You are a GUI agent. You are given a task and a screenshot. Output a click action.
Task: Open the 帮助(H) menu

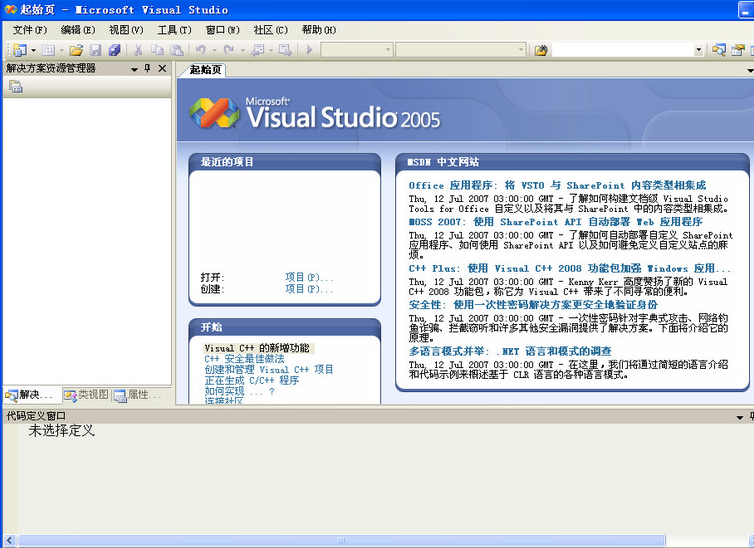[319, 30]
